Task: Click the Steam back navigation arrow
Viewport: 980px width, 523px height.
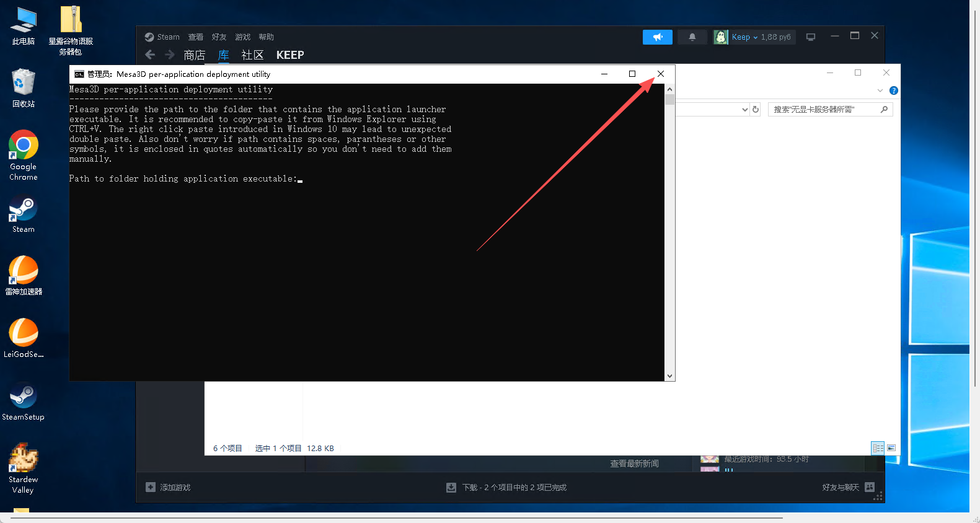Action: pyautogui.click(x=150, y=55)
